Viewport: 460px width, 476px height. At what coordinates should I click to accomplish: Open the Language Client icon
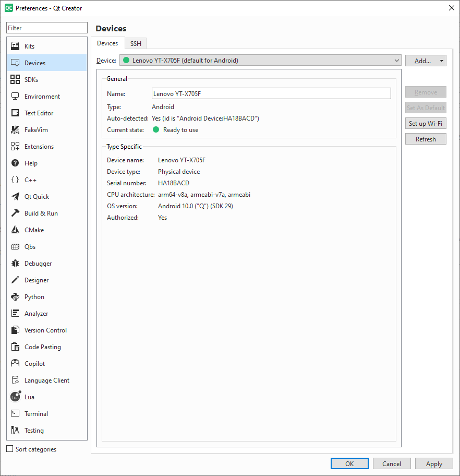pos(15,380)
